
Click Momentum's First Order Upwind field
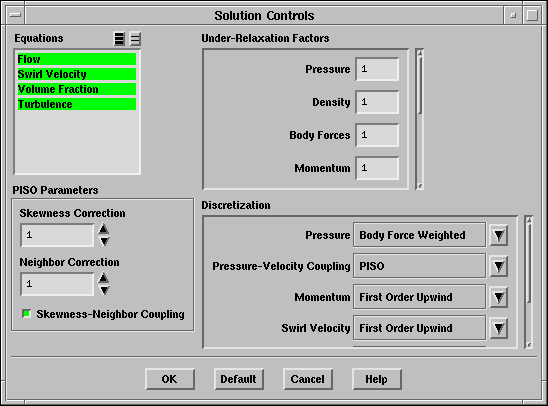click(419, 297)
